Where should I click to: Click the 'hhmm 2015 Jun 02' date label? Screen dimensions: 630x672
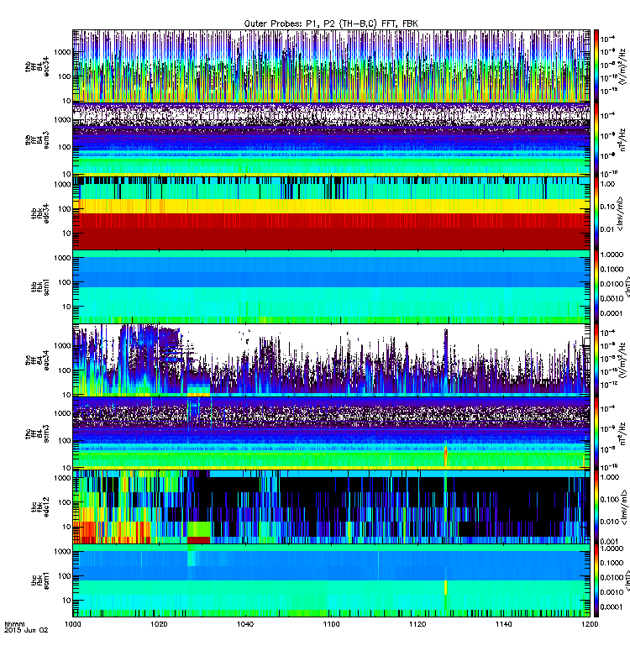click(26, 627)
